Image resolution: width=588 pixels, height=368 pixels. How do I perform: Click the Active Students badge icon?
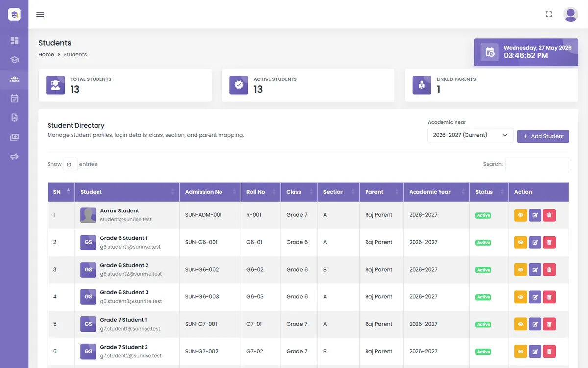pos(239,85)
